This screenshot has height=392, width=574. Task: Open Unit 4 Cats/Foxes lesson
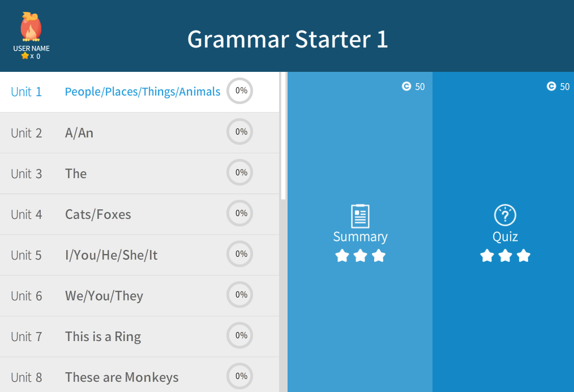pos(98,214)
